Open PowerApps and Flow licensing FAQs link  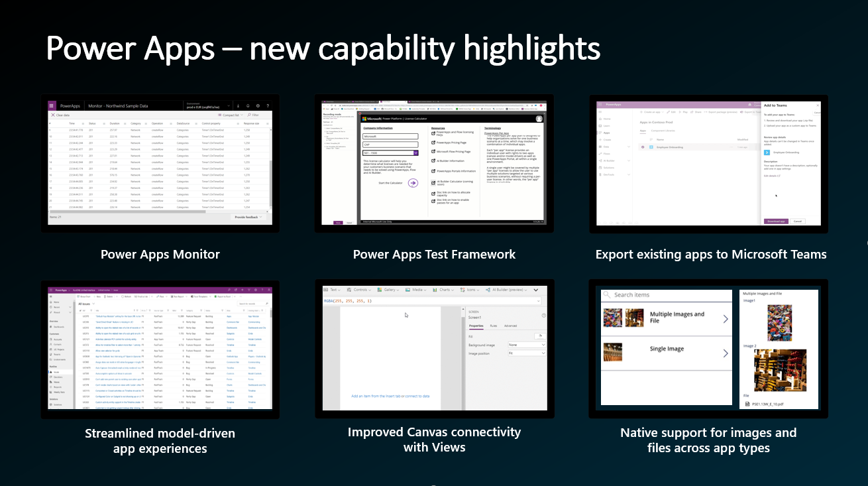point(454,133)
